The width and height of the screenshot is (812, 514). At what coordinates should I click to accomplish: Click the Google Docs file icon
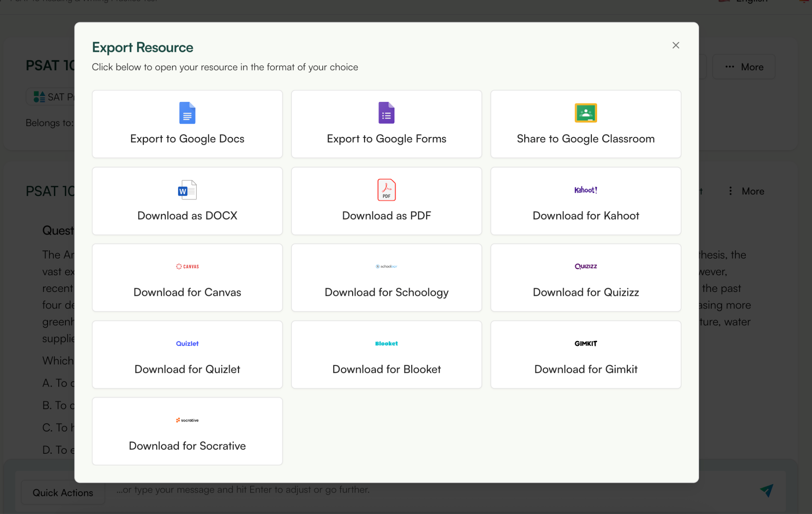click(x=187, y=113)
